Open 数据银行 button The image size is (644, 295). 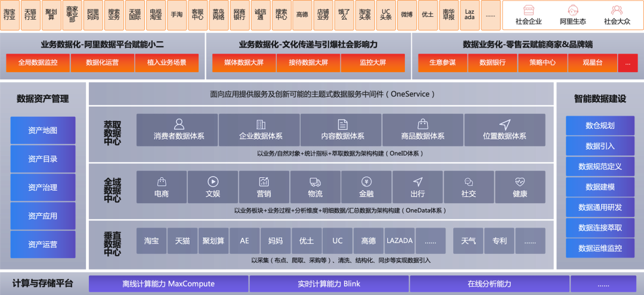point(493,63)
